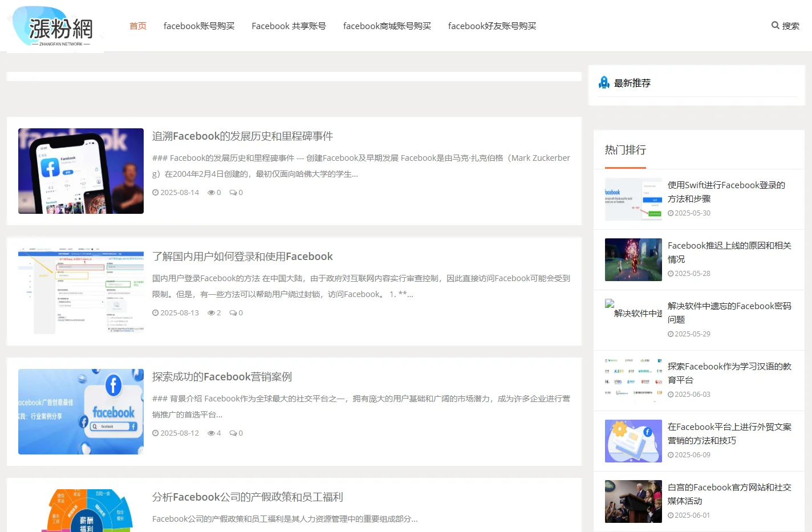812x532 pixels.
Task: Click sidebar thumbnail for Swift Facebook登录 article
Action: click(634, 200)
